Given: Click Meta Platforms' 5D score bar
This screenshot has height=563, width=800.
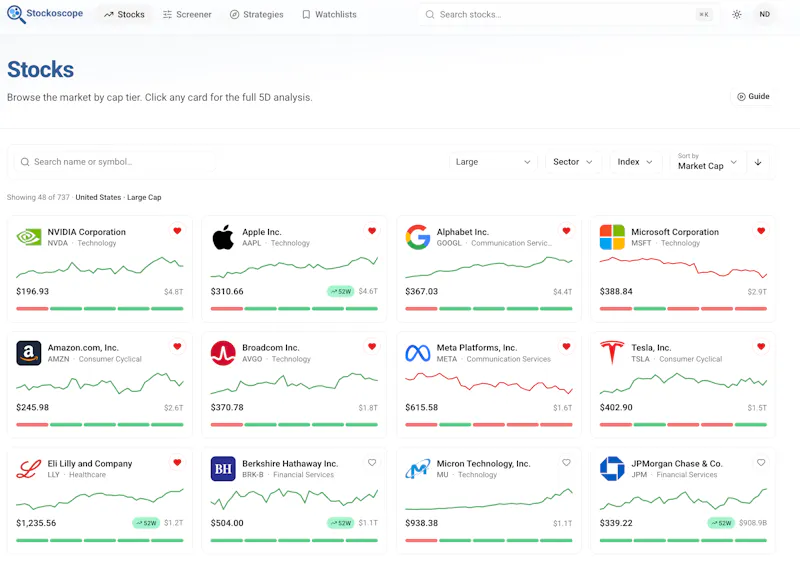Looking at the screenshot, I should click(x=489, y=424).
